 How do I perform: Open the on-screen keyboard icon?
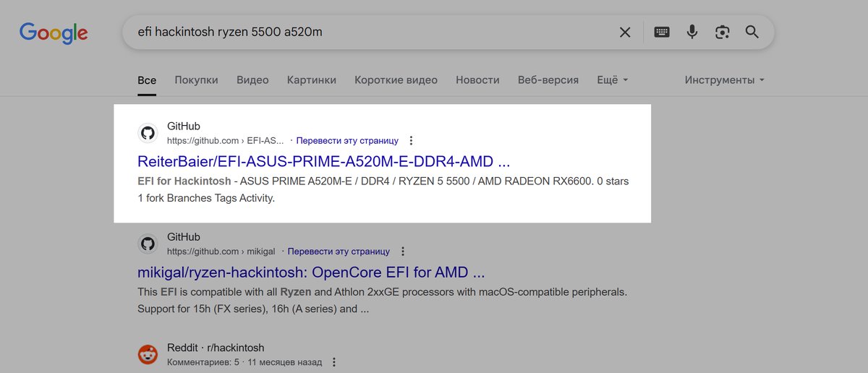point(661,32)
